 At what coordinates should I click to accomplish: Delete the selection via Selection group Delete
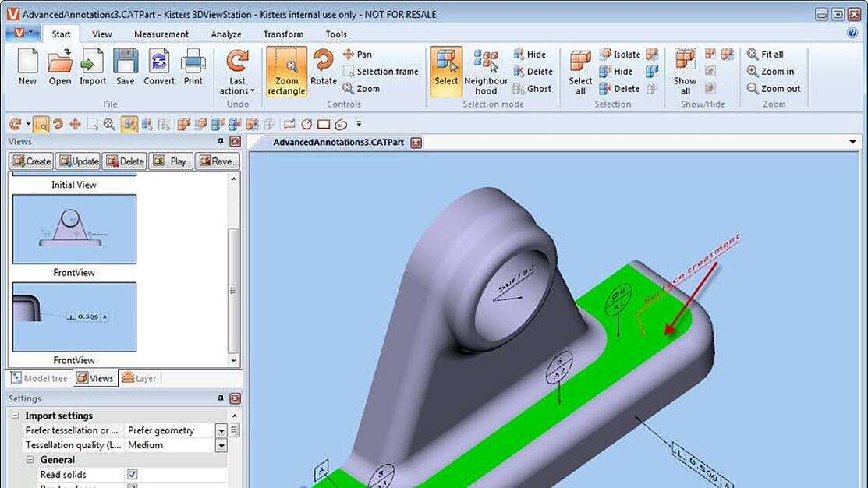619,89
